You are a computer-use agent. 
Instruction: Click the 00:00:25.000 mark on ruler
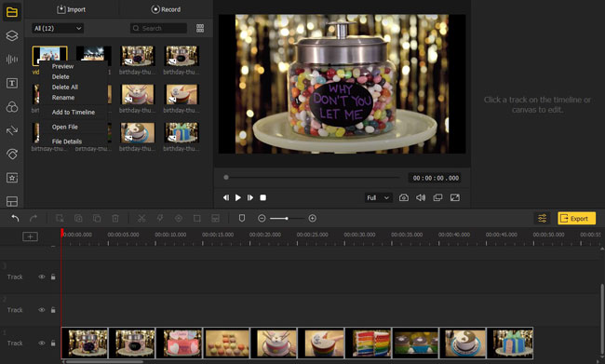[x=312, y=235]
